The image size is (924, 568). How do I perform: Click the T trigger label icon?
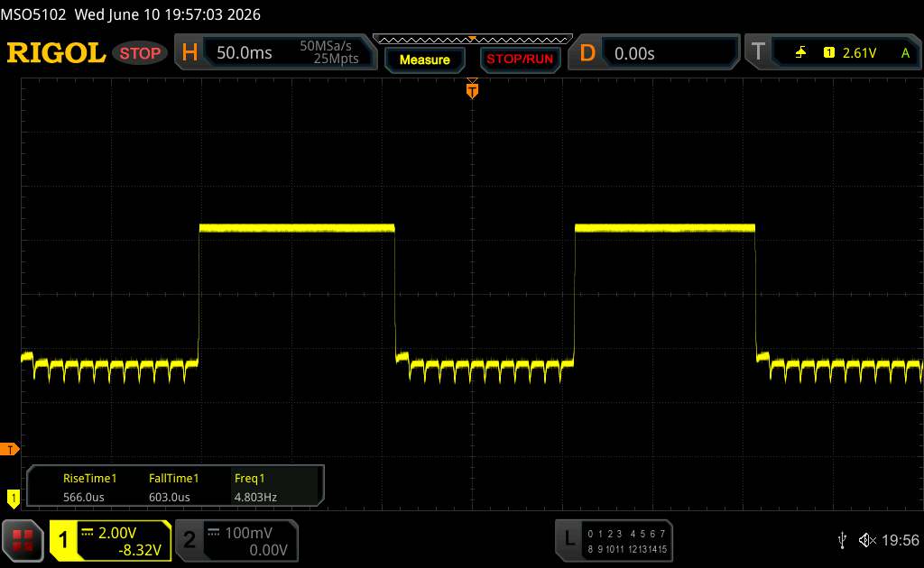758,51
